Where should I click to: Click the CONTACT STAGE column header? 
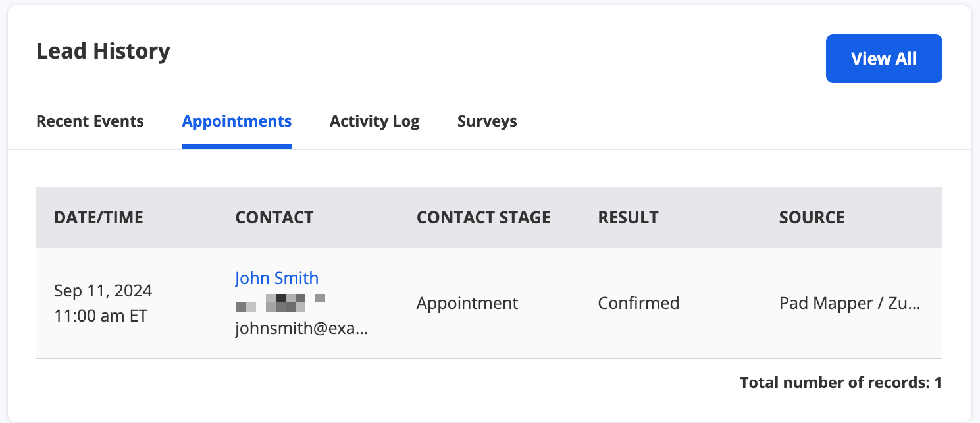(484, 217)
